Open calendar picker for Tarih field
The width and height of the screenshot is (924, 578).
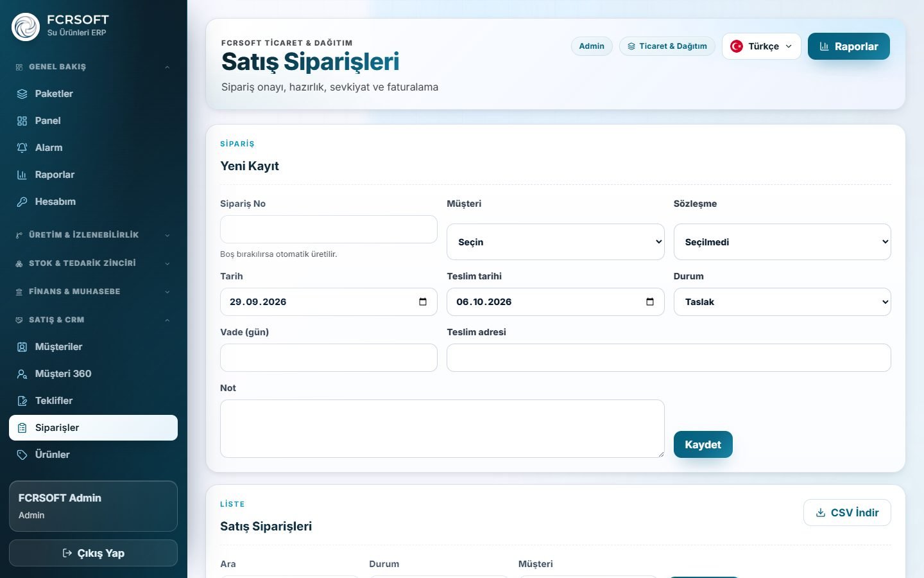423,302
